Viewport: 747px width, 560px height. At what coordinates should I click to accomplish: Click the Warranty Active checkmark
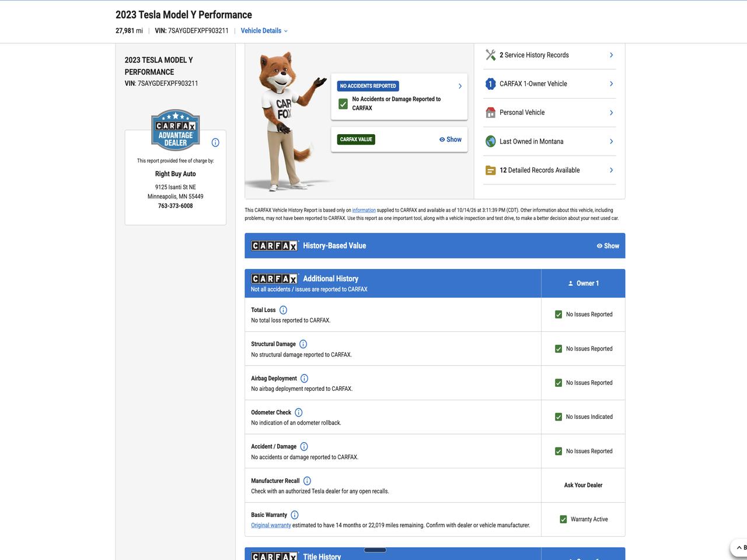pos(563,519)
